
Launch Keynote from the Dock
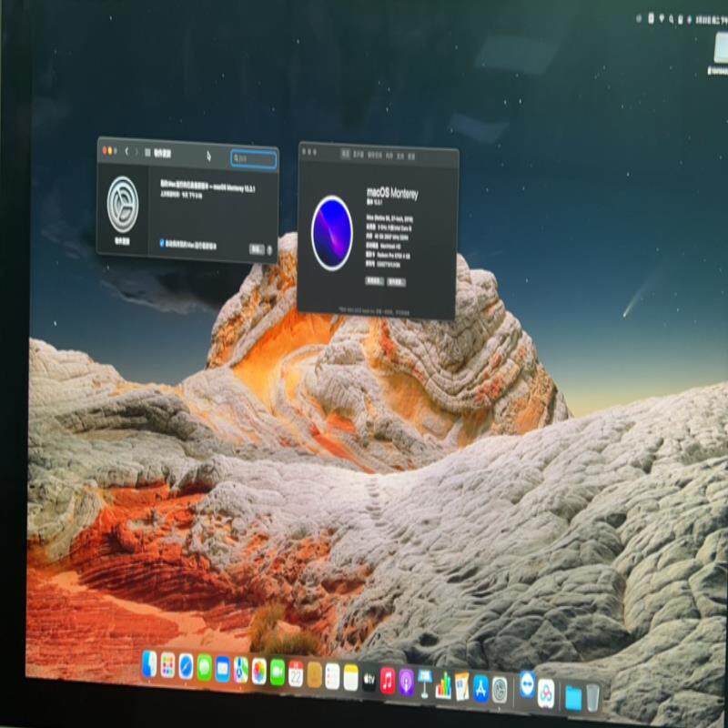(x=424, y=684)
